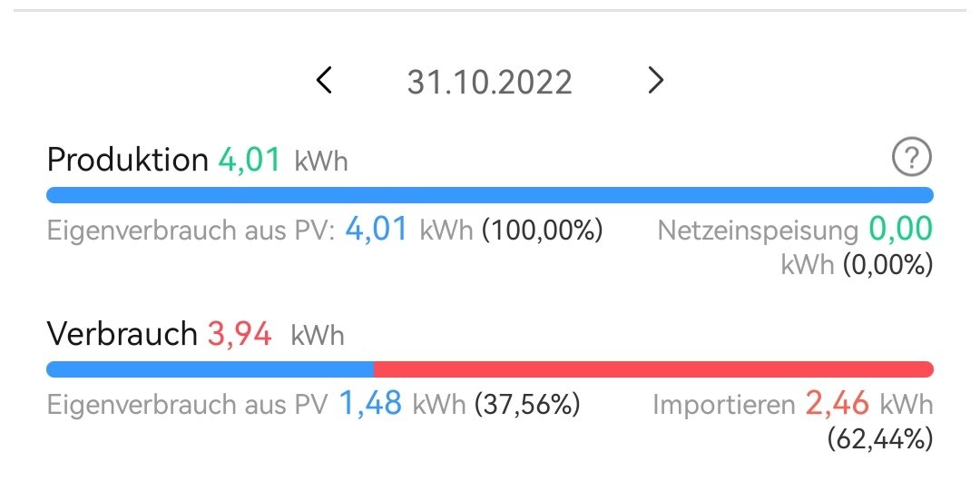The height and width of the screenshot is (501, 980).
Task: Open date picker showing 31.10.2022
Action: point(490,83)
